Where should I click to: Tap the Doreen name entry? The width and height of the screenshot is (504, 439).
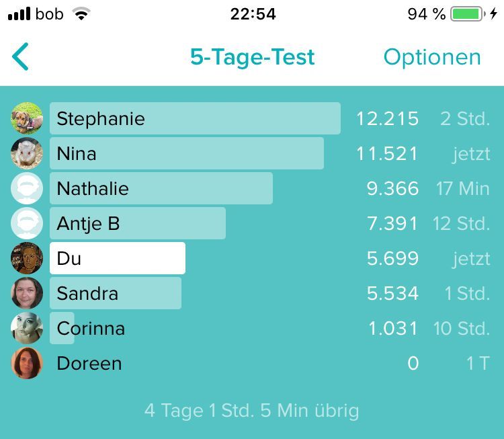tap(89, 364)
